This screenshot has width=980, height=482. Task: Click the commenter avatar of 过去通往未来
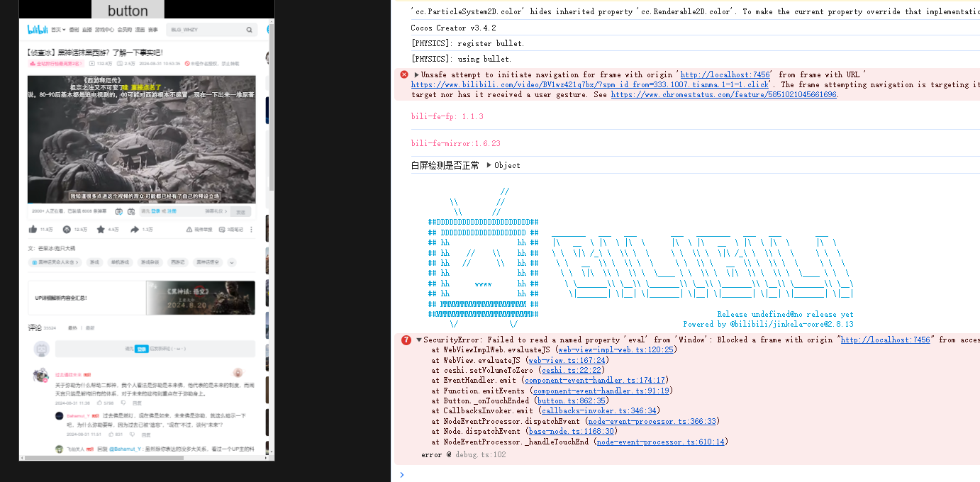pyautogui.click(x=41, y=376)
